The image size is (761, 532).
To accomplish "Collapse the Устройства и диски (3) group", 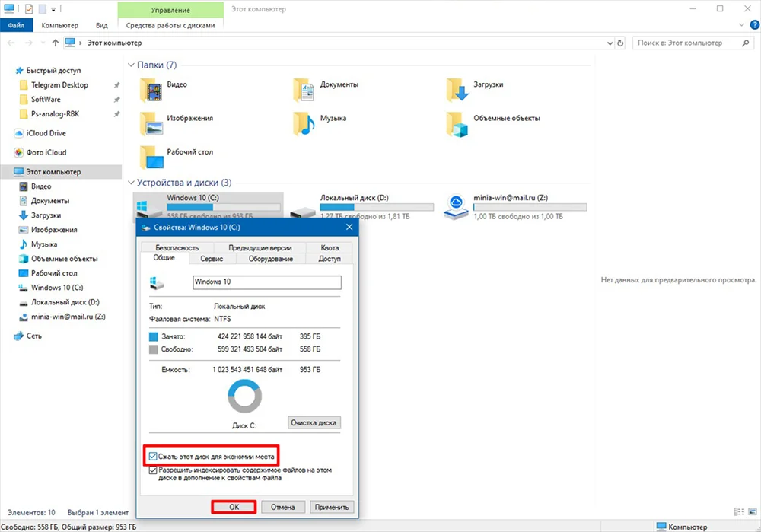I will [x=131, y=183].
